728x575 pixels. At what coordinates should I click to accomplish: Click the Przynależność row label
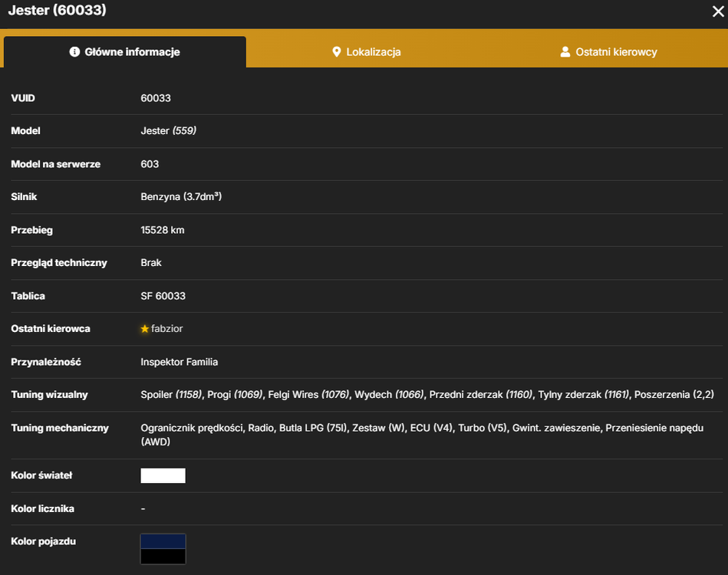pyautogui.click(x=46, y=362)
